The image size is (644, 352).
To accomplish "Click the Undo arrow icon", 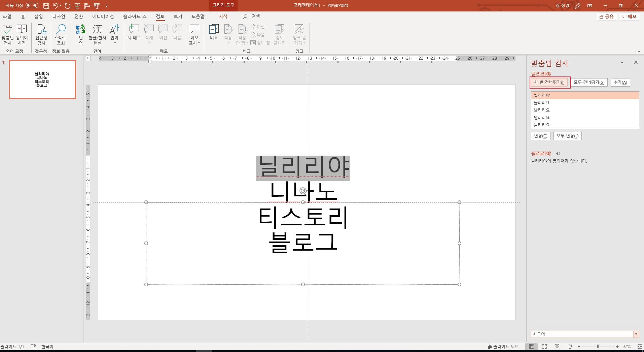I will tap(56, 6).
